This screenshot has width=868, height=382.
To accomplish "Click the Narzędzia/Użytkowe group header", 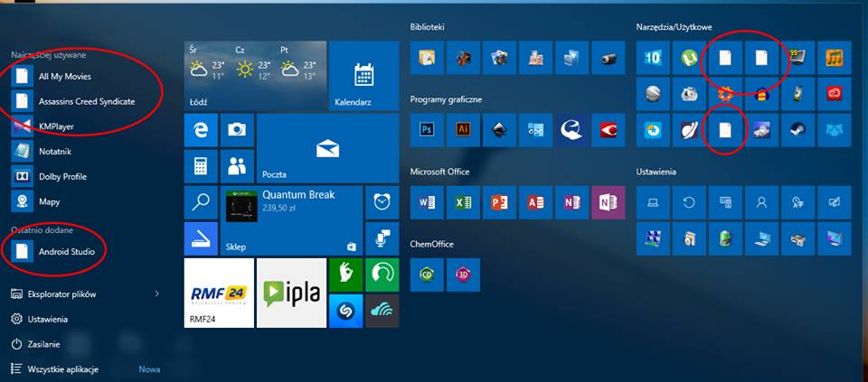I will (x=675, y=27).
